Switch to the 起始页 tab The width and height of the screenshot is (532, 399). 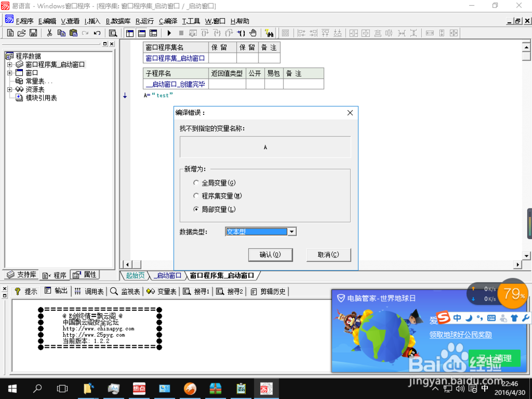tap(135, 276)
